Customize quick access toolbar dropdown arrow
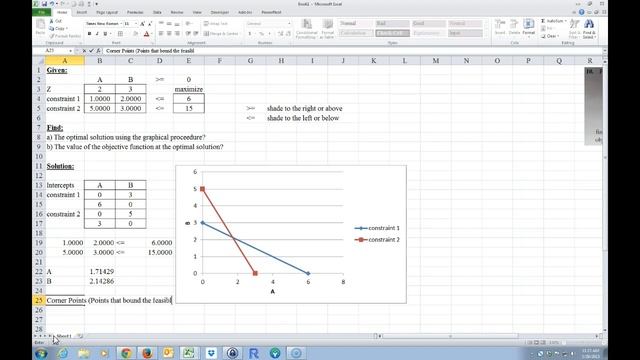 (97, 4)
